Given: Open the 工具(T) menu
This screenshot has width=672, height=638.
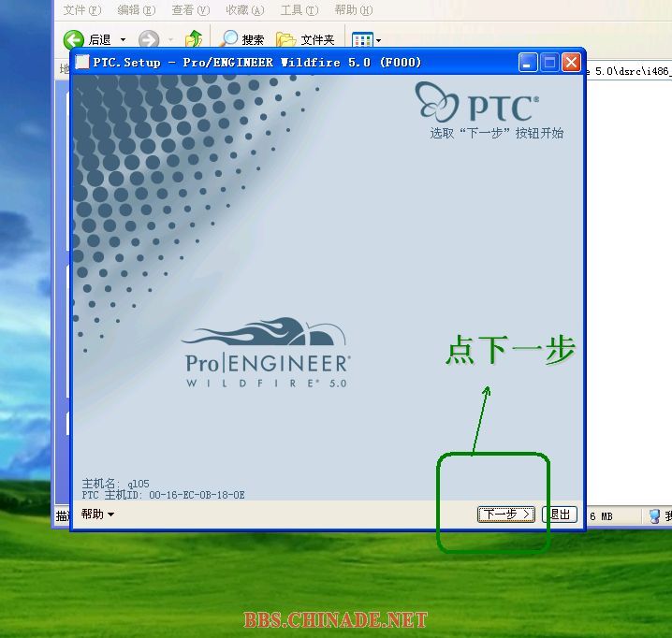Looking at the screenshot, I should click(299, 10).
